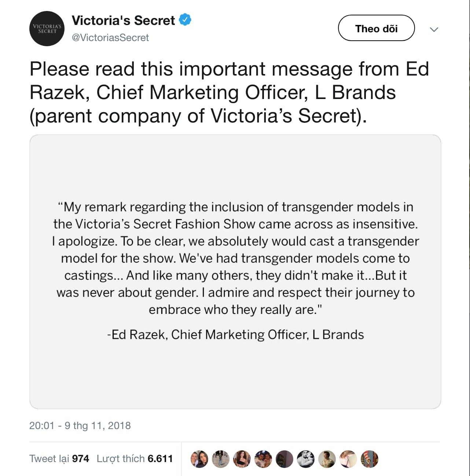This screenshot has width=470, height=476.
Task: Open the last liker avatar with striped hat
Action: pos(369,459)
